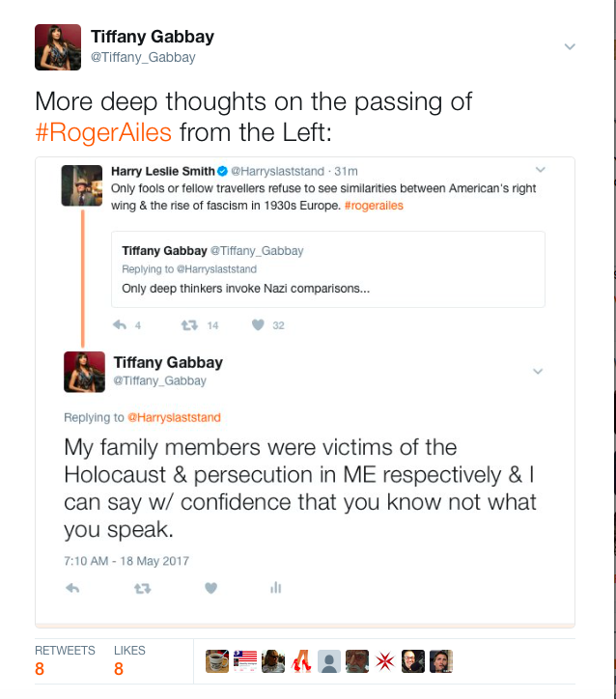Retweet the quoted tweet with 14 retweets
The image size is (616, 699).
click(x=189, y=325)
